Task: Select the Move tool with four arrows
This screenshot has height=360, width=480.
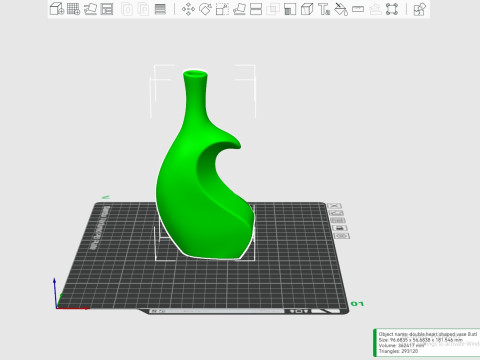Action: coord(188,9)
